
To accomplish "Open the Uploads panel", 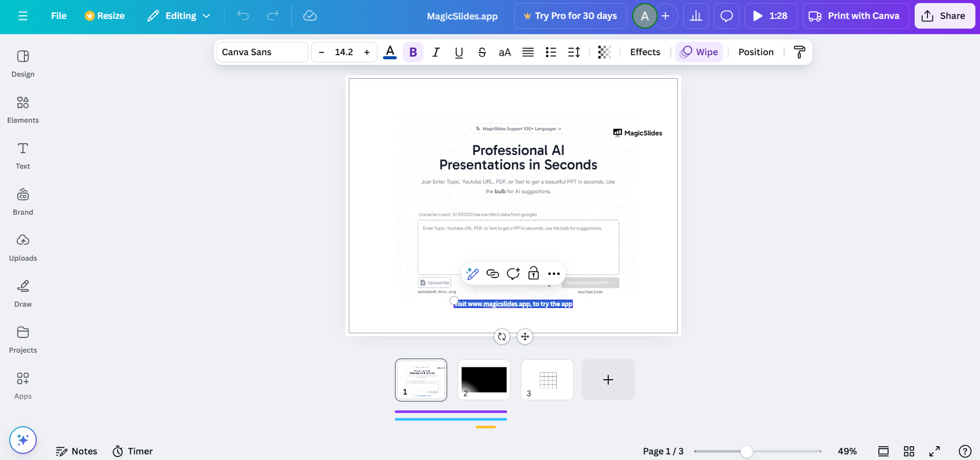I will pyautogui.click(x=23, y=247).
